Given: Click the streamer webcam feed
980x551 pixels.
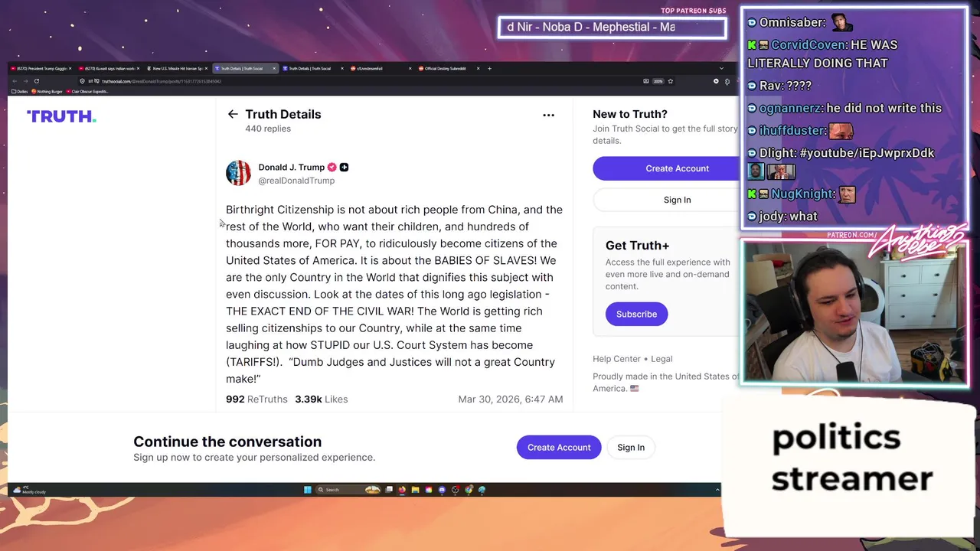Looking at the screenshot, I should click(854, 311).
